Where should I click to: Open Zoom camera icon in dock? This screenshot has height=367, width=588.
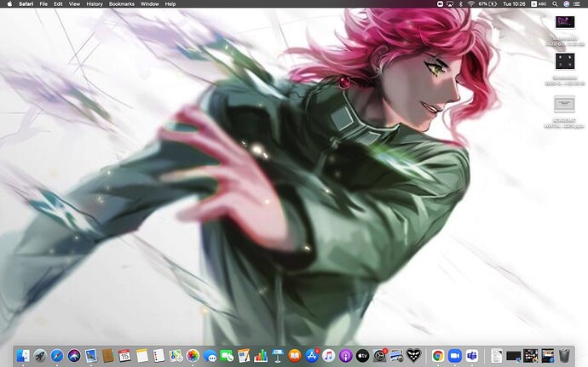pyautogui.click(x=455, y=355)
